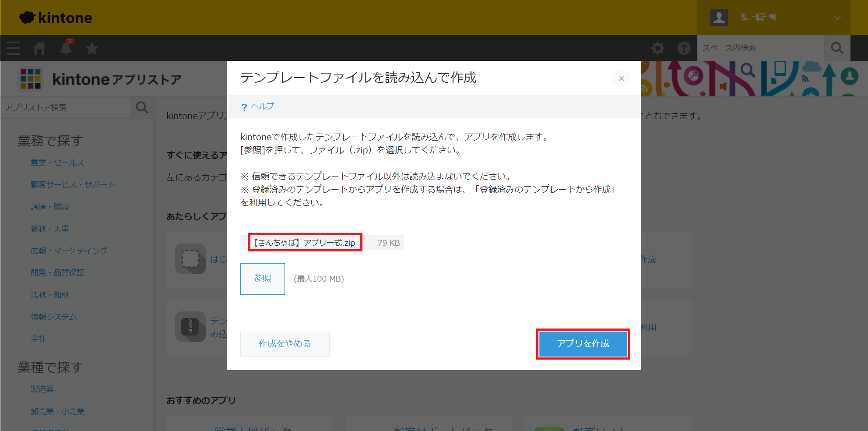
Task: Close the template file dialog
Action: coord(621,79)
